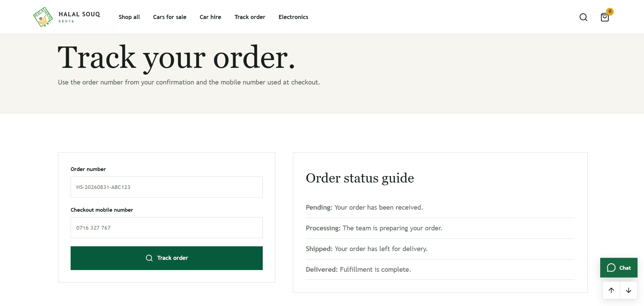
Task: Open Car hire menu item
Action: pyautogui.click(x=210, y=17)
